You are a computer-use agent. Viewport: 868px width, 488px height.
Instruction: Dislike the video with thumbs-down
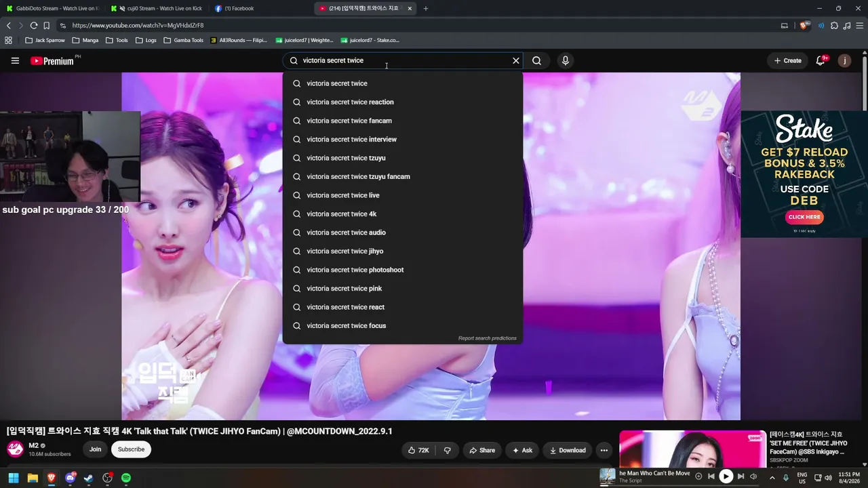point(447,450)
